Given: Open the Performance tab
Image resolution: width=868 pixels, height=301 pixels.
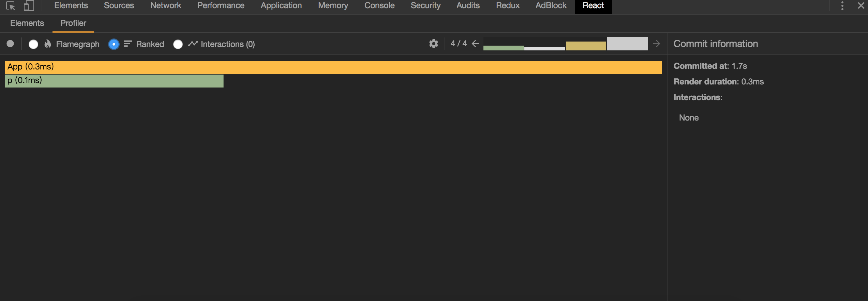Looking at the screenshot, I should [x=221, y=5].
